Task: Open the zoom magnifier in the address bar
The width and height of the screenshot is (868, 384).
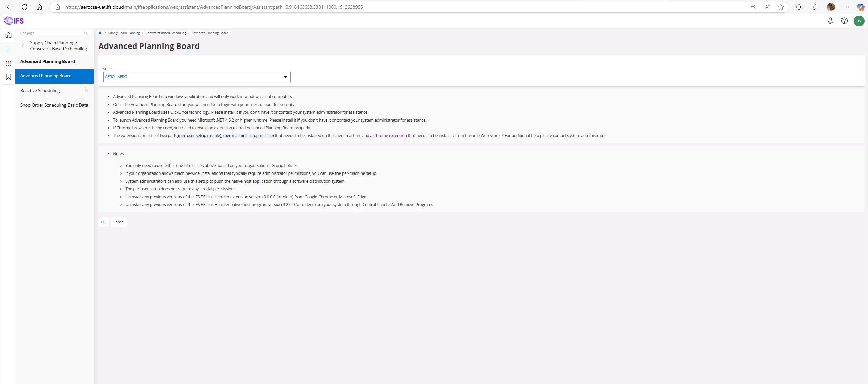Action: (753, 7)
